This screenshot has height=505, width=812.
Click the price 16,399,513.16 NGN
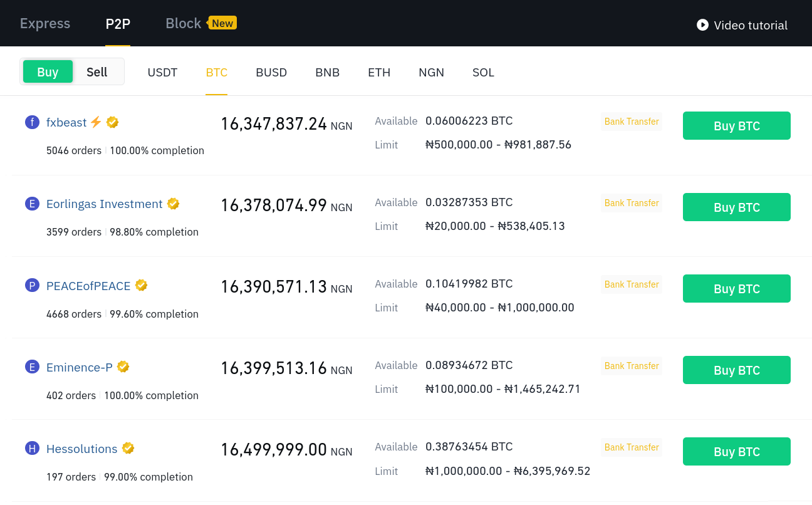coord(286,368)
